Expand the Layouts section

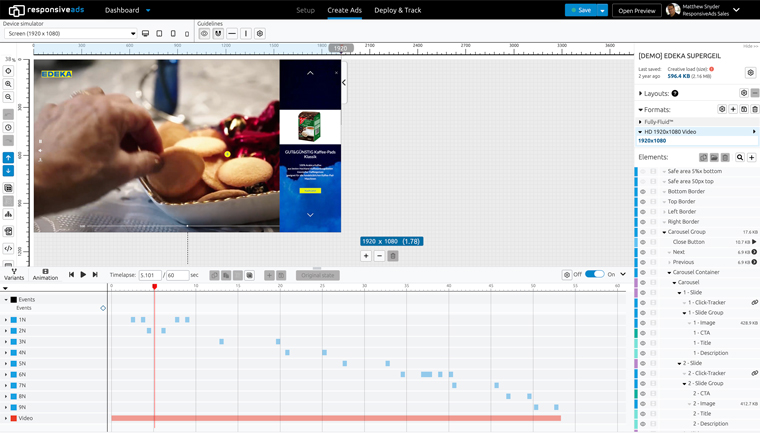coord(640,94)
